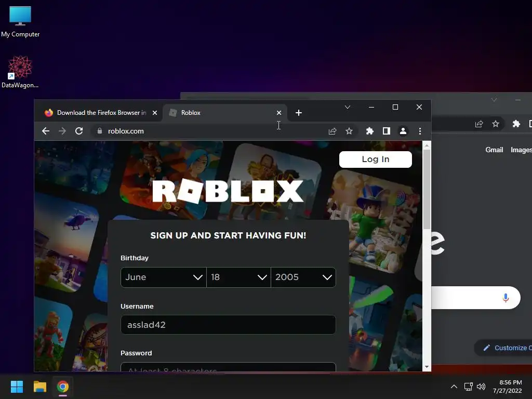Viewport: 532px width, 399px height.
Task: Open the clock showing 8:56 PM
Action: [507, 387]
